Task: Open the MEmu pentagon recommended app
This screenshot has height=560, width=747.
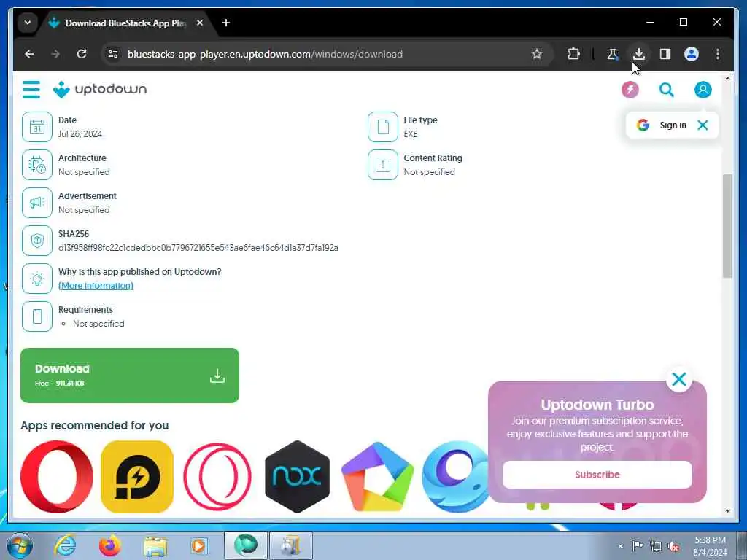Action: [377, 477]
